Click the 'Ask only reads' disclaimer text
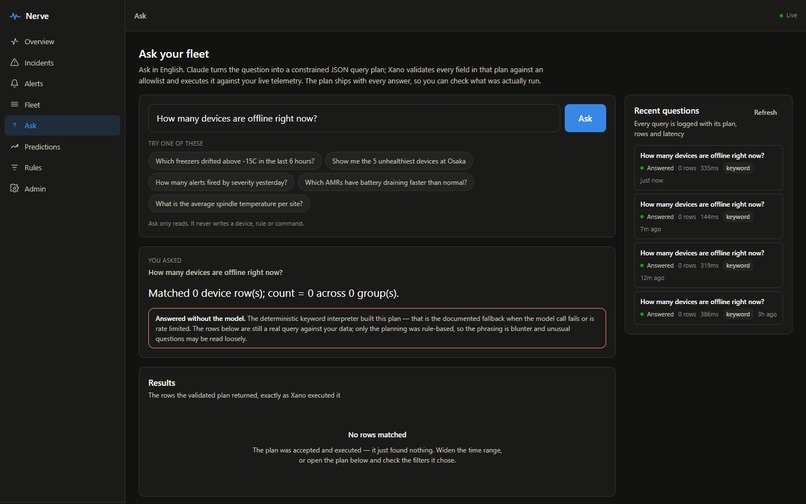The width and height of the screenshot is (806, 504). 226,223
